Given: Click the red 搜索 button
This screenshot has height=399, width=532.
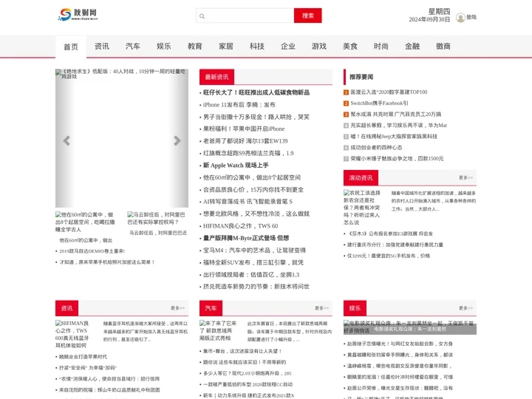Looking at the screenshot, I should (307, 16).
